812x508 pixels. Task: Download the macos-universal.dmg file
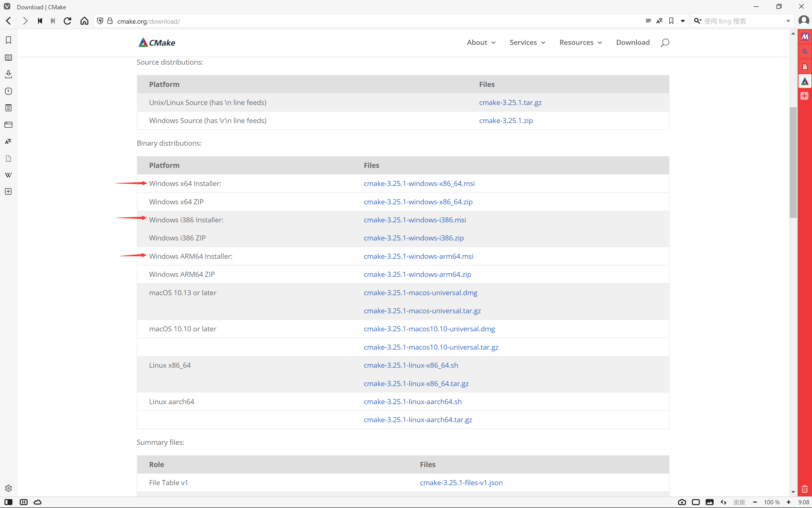click(420, 293)
